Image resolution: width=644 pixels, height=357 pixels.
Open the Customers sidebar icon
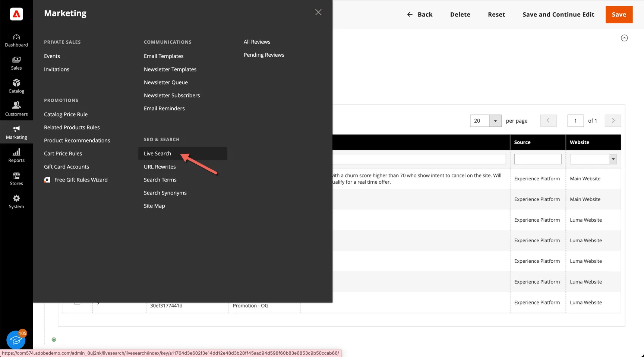[16, 110]
